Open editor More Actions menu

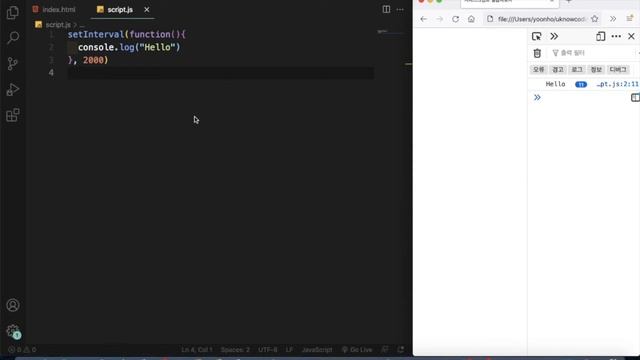pyautogui.click(x=400, y=9)
